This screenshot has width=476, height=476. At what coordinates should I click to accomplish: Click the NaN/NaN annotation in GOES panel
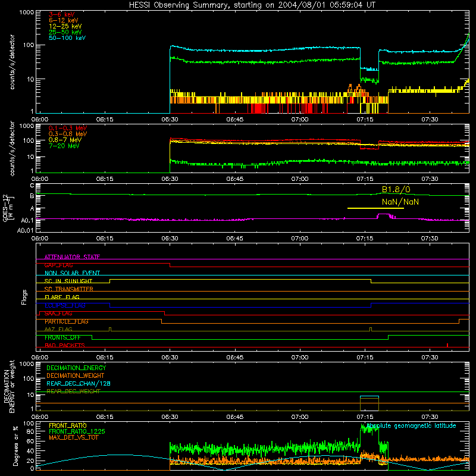pos(400,202)
